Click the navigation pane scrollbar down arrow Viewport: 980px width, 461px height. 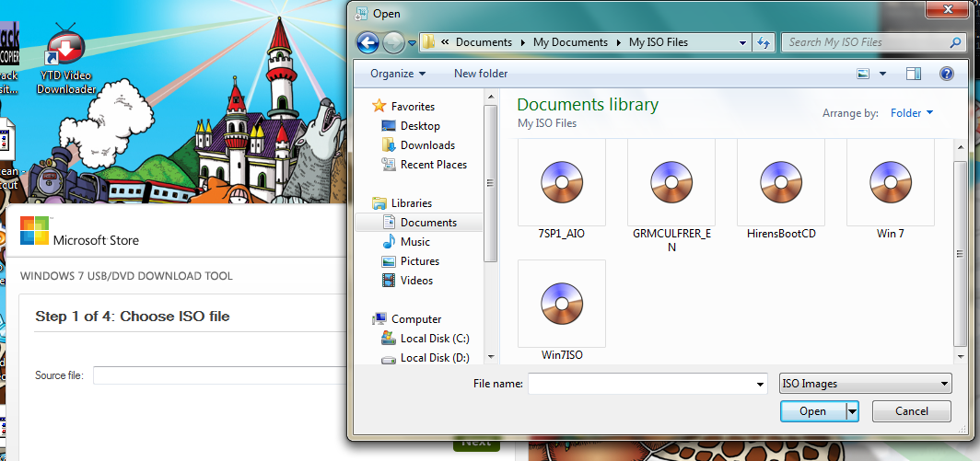coord(491,358)
